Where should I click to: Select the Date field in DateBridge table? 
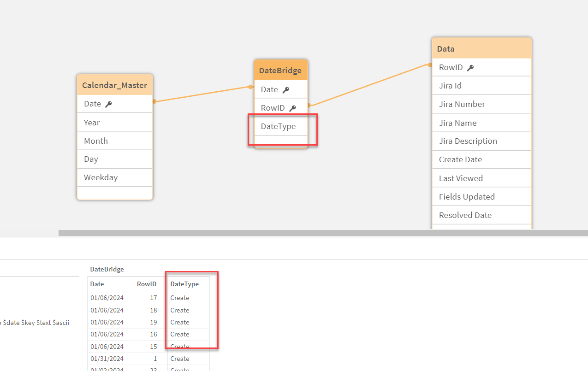point(280,89)
